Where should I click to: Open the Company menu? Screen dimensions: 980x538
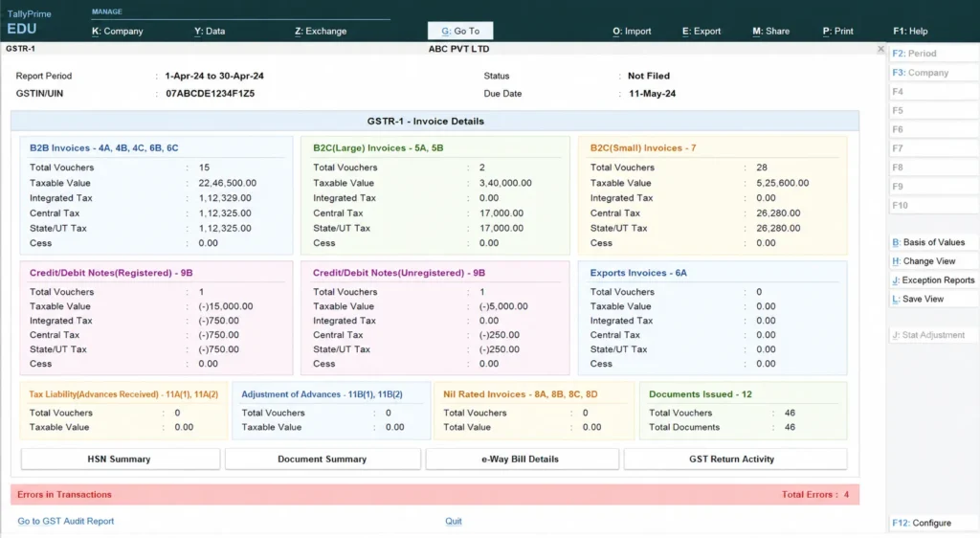[118, 32]
